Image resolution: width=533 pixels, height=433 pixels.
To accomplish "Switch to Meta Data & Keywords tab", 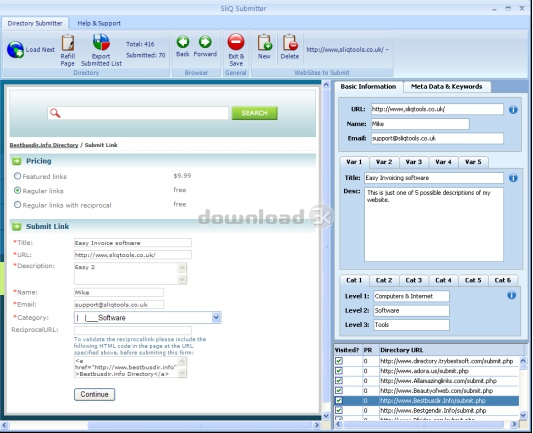I will (x=446, y=87).
